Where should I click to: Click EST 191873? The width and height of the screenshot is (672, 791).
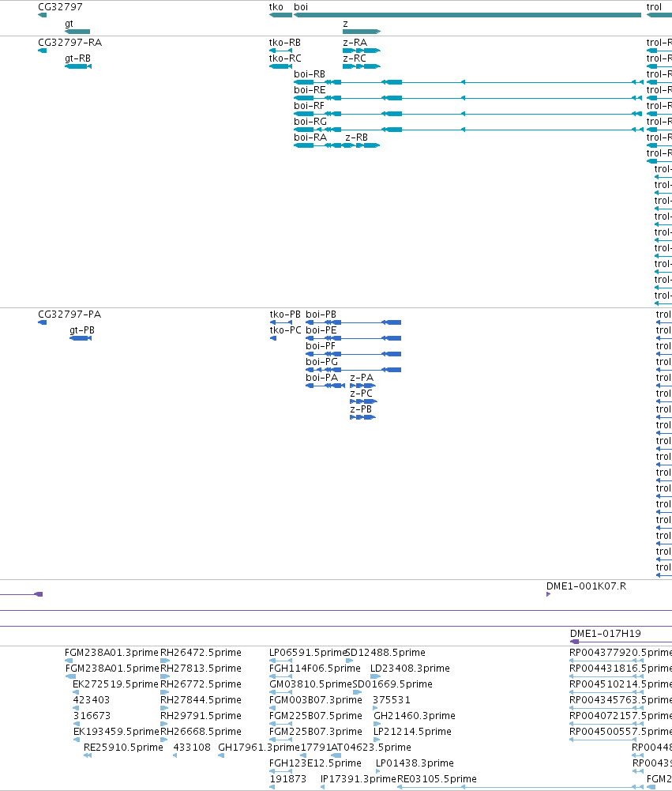[272, 787]
